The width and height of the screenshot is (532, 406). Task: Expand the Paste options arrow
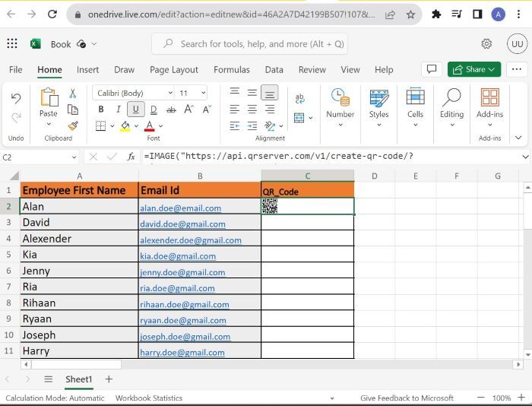49,124
